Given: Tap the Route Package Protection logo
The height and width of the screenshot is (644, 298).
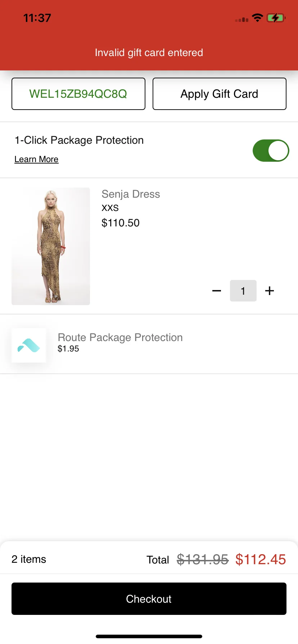Looking at the screenshot, I should click(29, 345).
